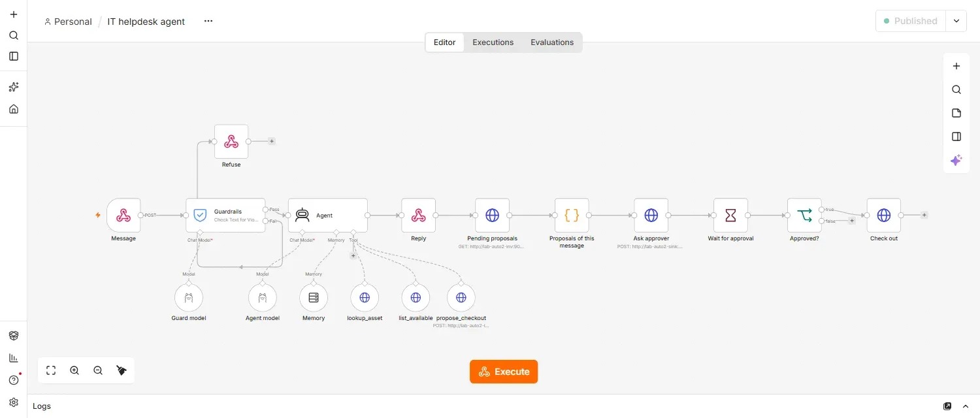This screenshot has height=418, width=980.
Task: Add node with right panel plus button
Action: pos(956,66)
